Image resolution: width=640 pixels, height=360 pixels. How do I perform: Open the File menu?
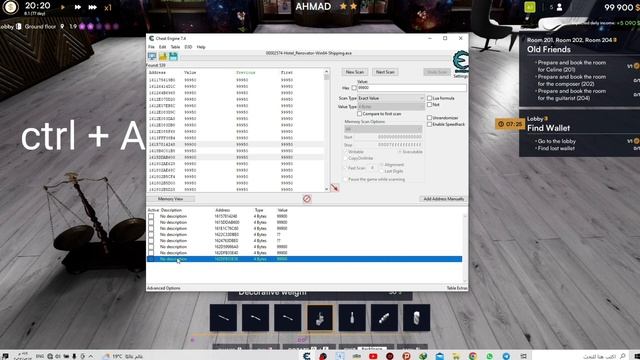[x=151, y=47]
